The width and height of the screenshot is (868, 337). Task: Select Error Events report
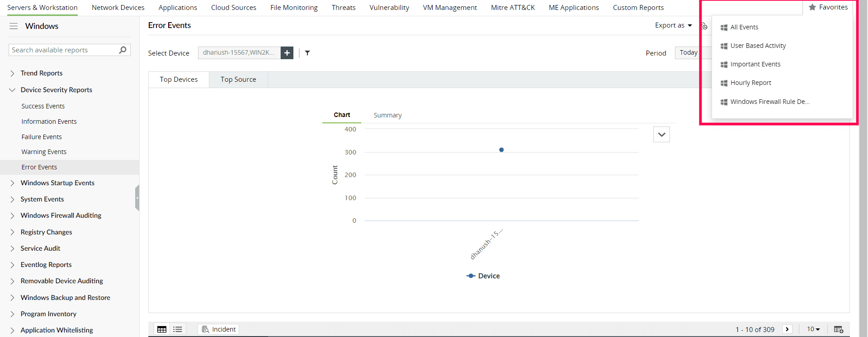(70, 167)
